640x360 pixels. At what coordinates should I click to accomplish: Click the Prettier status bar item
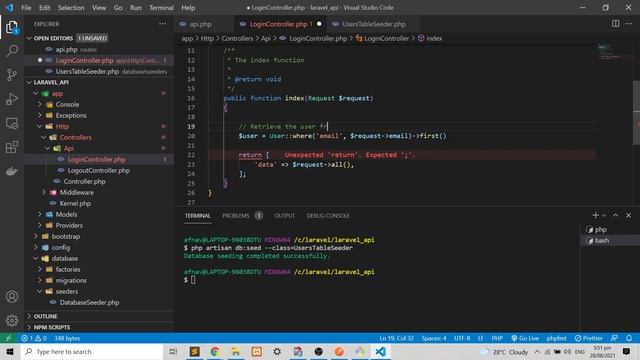(589, 338)
